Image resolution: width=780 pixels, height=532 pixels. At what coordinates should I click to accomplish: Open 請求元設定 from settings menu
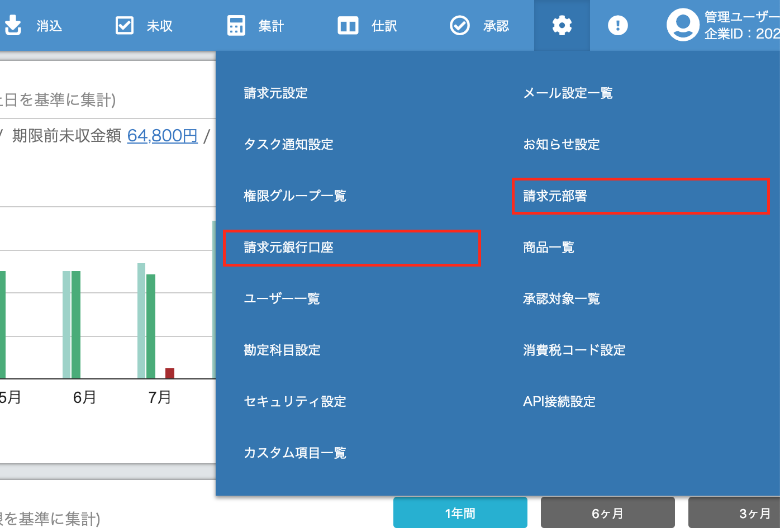(x=275, y=93)
